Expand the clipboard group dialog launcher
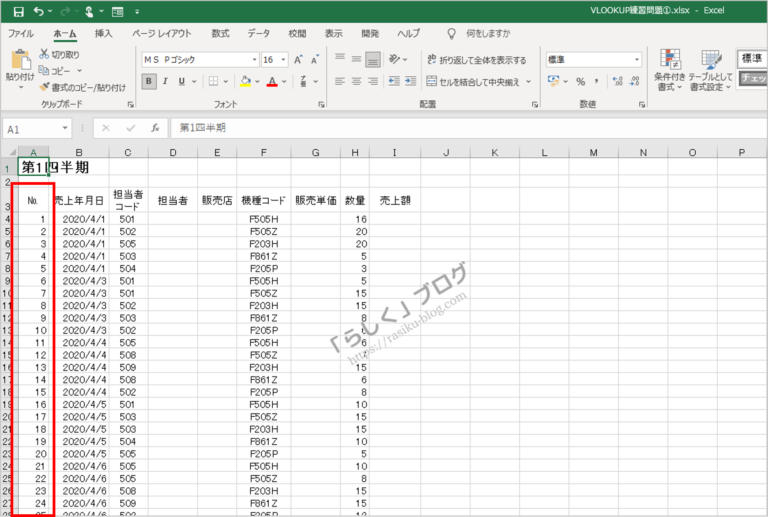This screenshot has width=768, height=517. [x=130, y=104]
